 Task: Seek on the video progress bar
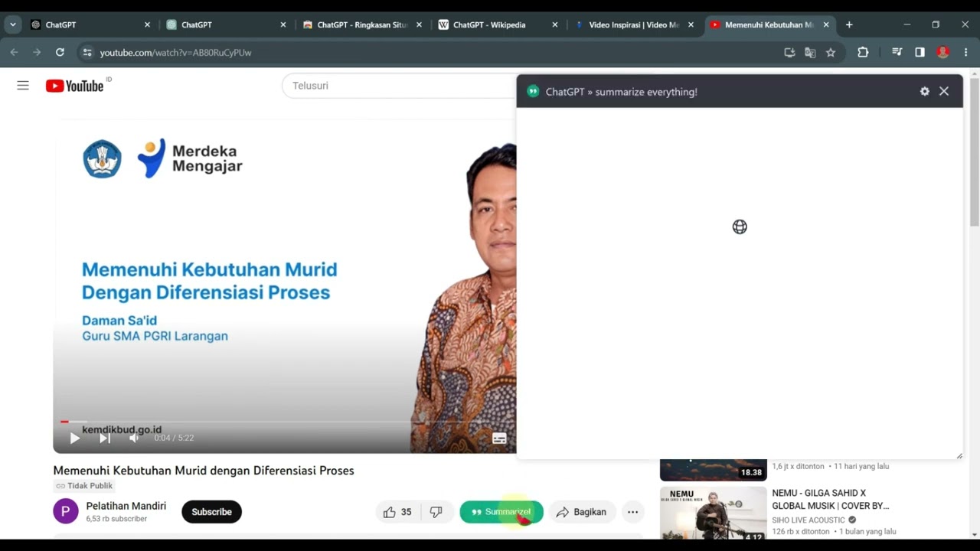pyautogui.click(x=285, y=422)
